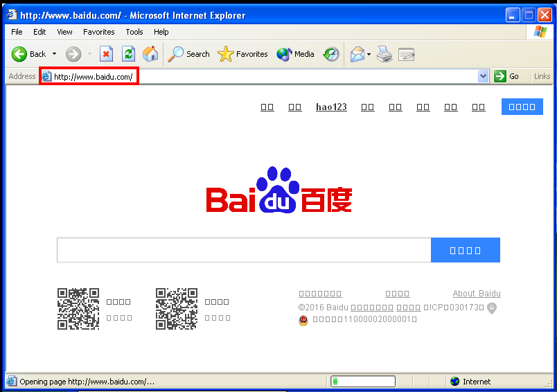This screenshot has height=392, width=557.
Task: Click the Internet zone globe icon
Action: coord(454,382)
